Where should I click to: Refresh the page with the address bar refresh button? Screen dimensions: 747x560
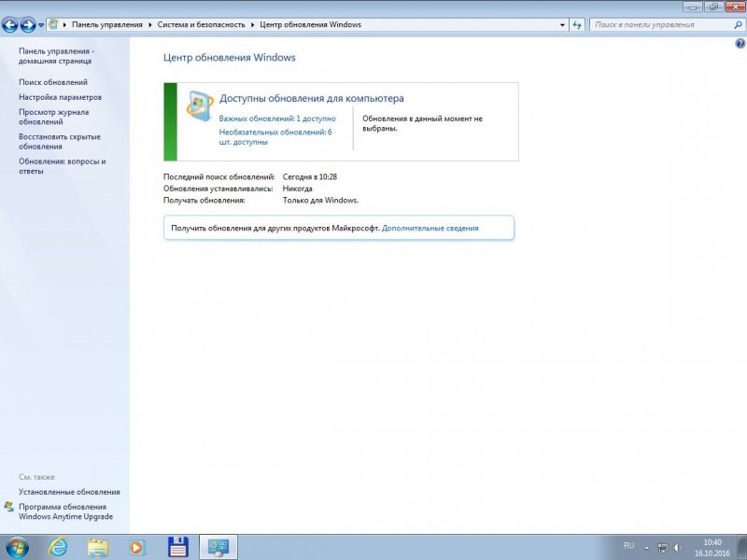pyautogui.click(x=577, y=25)
